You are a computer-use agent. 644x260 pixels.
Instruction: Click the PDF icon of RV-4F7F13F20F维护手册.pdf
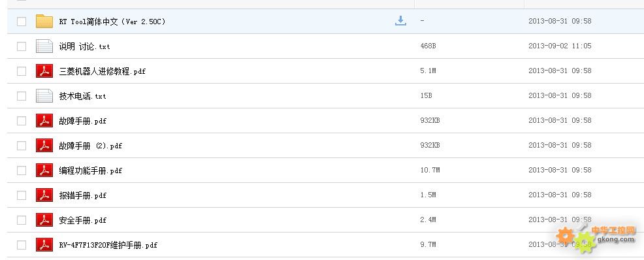pos(44,245)
